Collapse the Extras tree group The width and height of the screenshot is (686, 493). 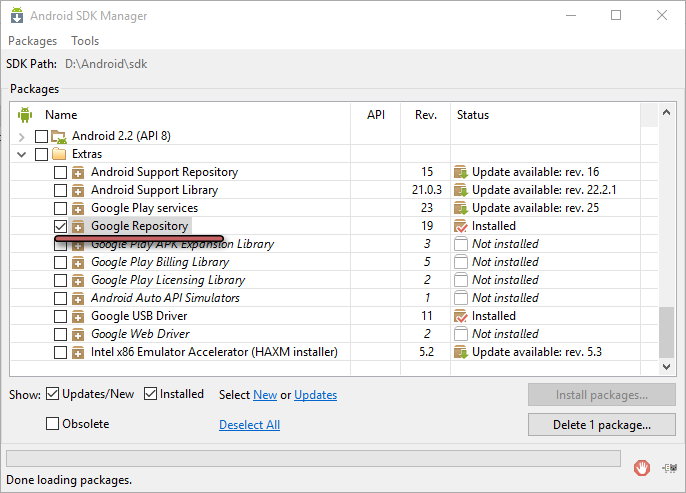coord(23,154)
